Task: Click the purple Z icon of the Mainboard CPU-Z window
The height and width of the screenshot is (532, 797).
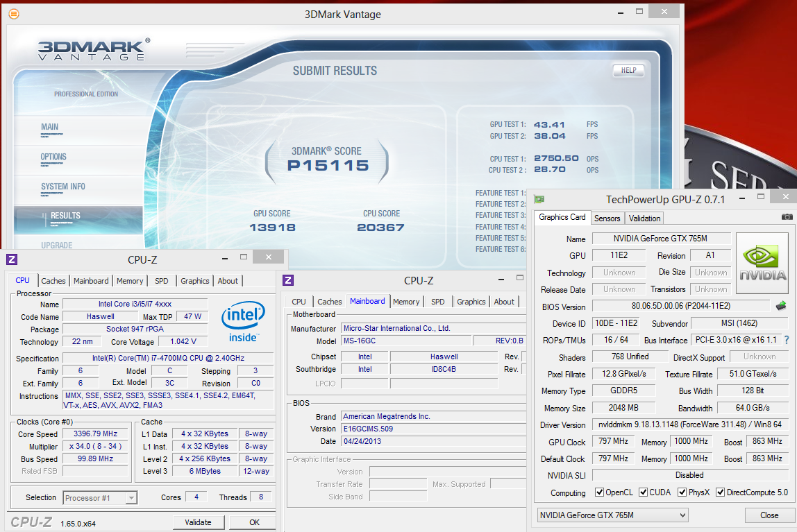Action: [x=287, y=280]
